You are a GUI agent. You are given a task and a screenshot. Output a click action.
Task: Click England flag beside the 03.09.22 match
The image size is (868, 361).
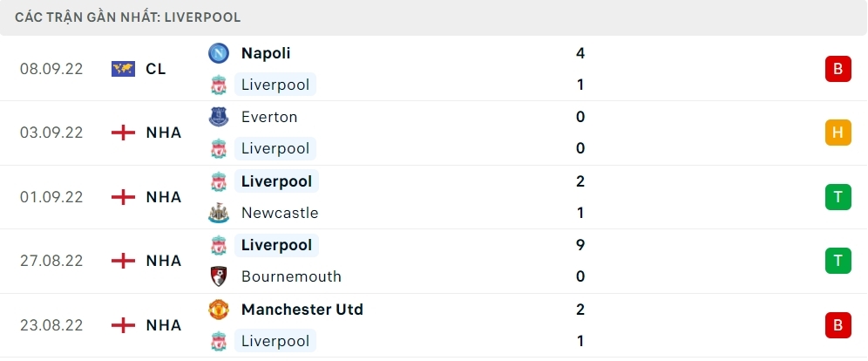click(124, 133)
